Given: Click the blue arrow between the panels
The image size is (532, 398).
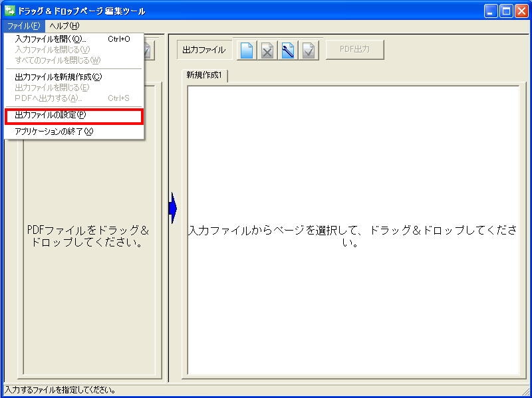Looking at the screenshot, I should pyautogui.click(x=173, y=208).
